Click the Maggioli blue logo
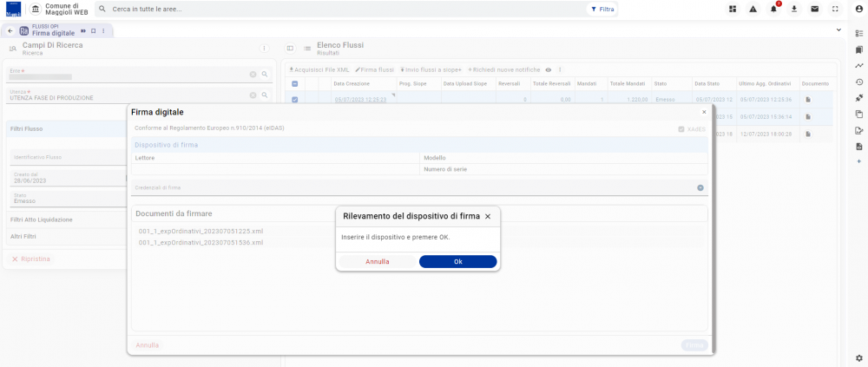The width and height of the screenshot is (868, 367). coord(13,10)
